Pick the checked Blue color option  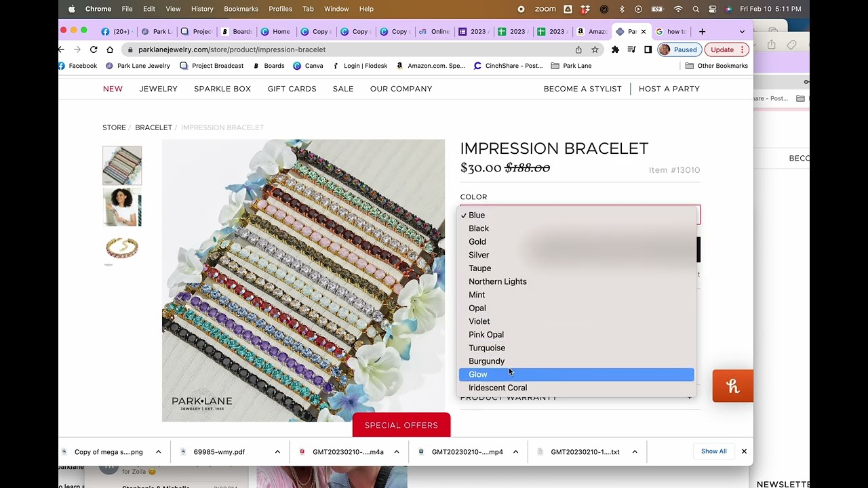click(x=576, y=216)
